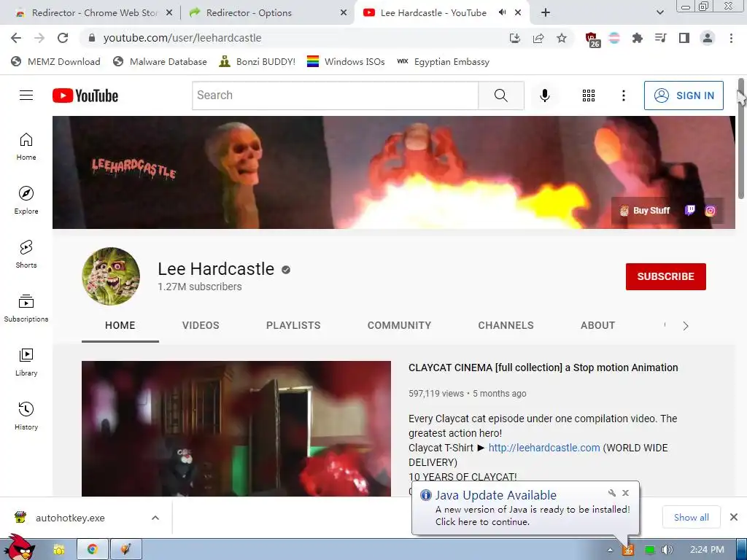Click the red SUBSCRIBE button
Image resolution: width=747 pixels, height=560 pixels.
pos(665,276)
